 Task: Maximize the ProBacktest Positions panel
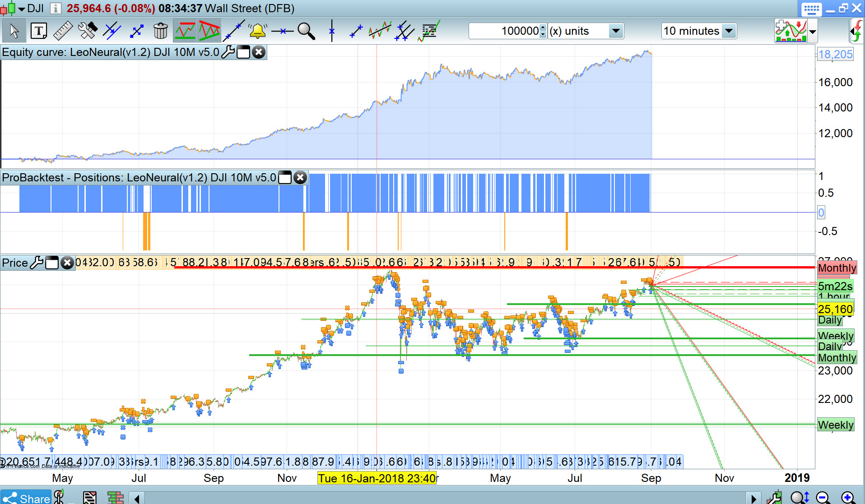click(285, 178)
